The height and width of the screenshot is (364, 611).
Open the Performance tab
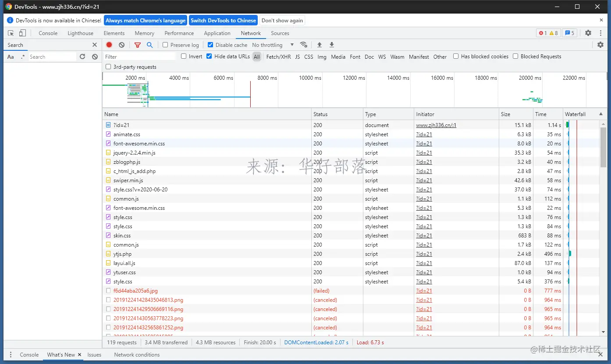[179, 33]
